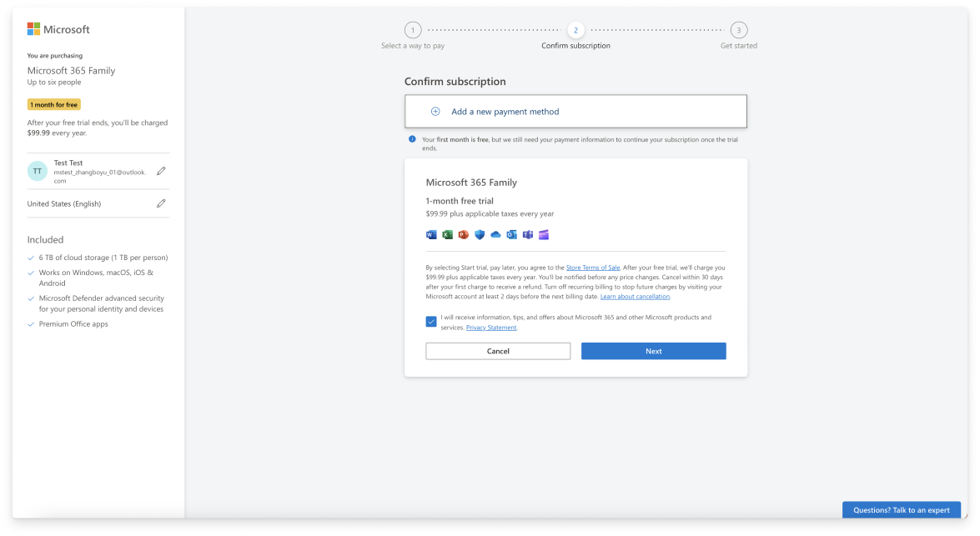Jump to step 3 Get started

pyautogui.click(x=739, y=30)
